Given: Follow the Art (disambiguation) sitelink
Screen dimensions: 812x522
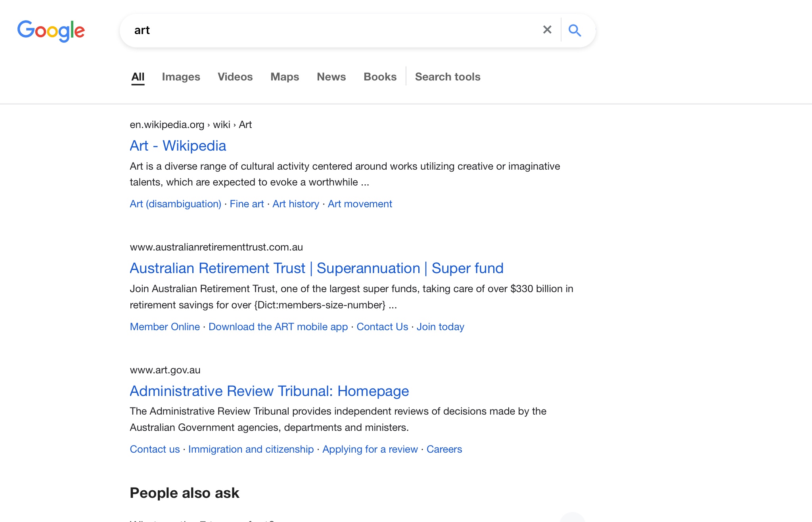Looking at the screenshot, I should tap(175, 204).
